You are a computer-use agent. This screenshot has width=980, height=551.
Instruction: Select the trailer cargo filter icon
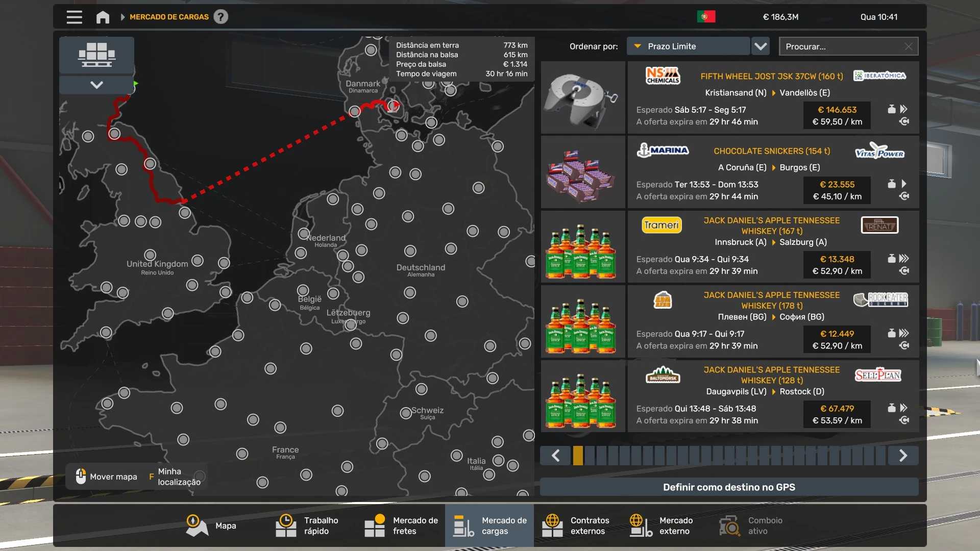pos(96,55)
